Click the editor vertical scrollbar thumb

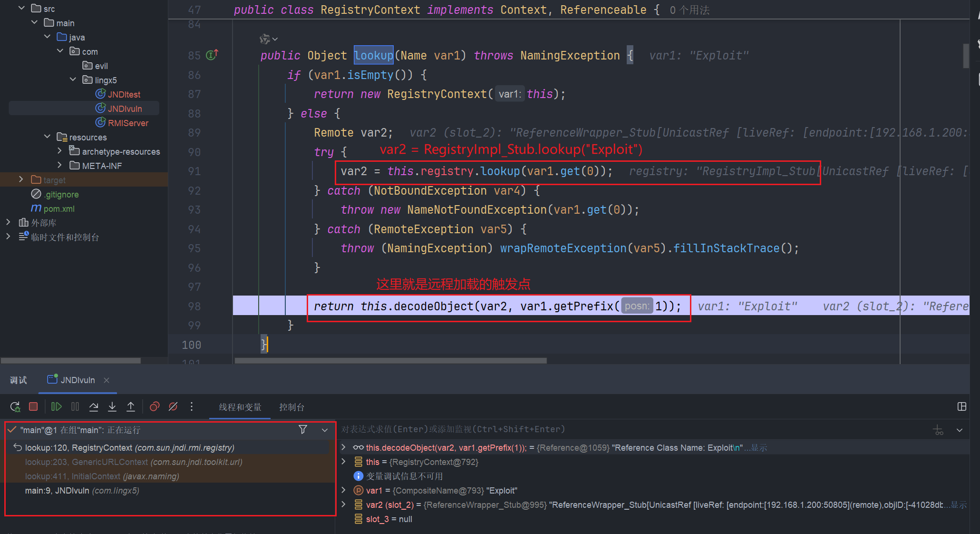click(x=966, y=56)
